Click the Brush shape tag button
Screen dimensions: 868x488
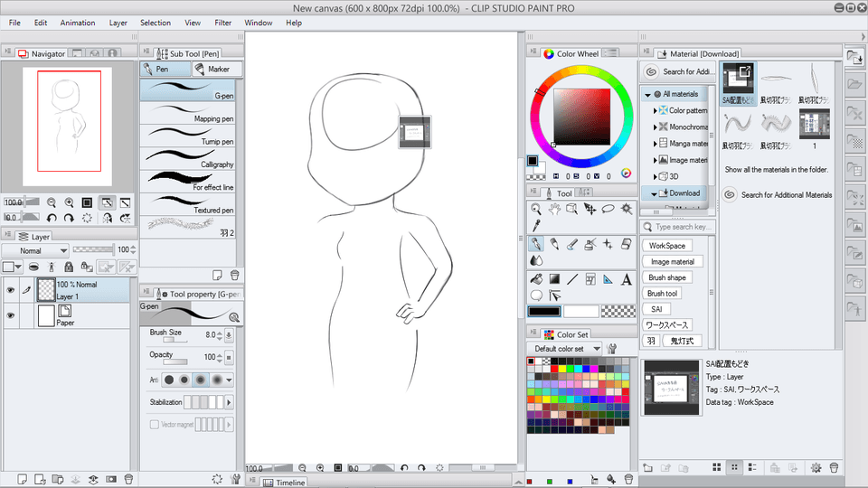coord(667,277)
